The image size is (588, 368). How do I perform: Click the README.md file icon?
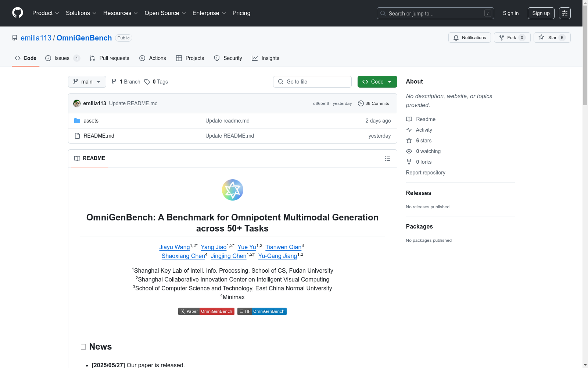tap(77, 136)
